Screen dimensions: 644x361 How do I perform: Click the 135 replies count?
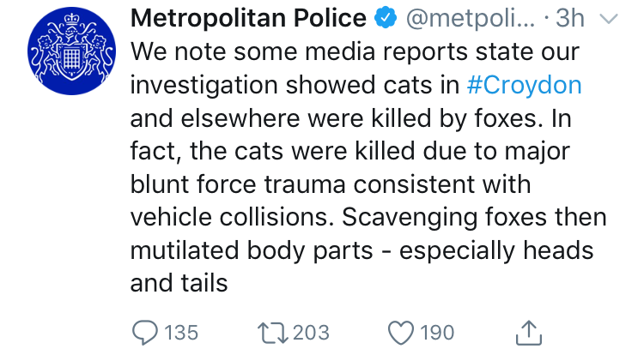[180, 332]
